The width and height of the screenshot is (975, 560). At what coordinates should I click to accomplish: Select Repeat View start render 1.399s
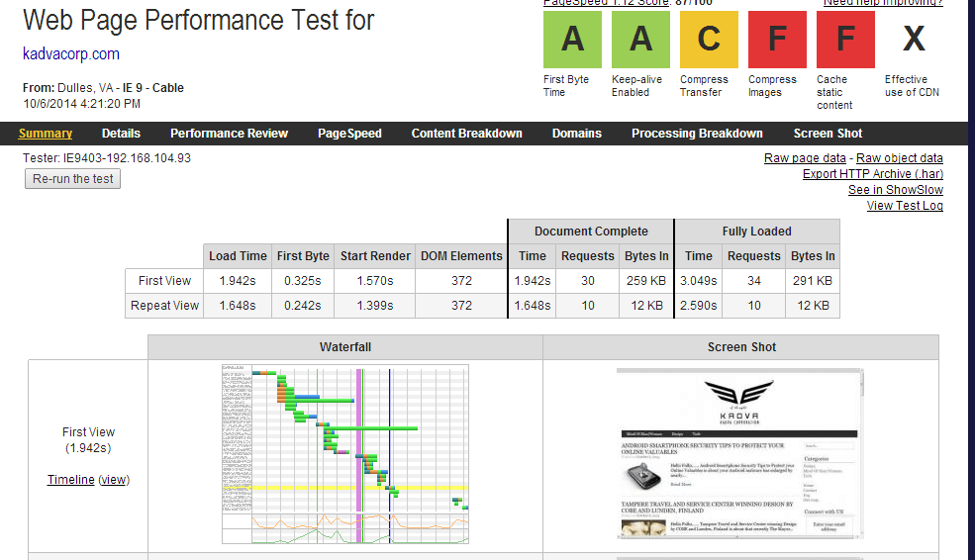[375, 306]
